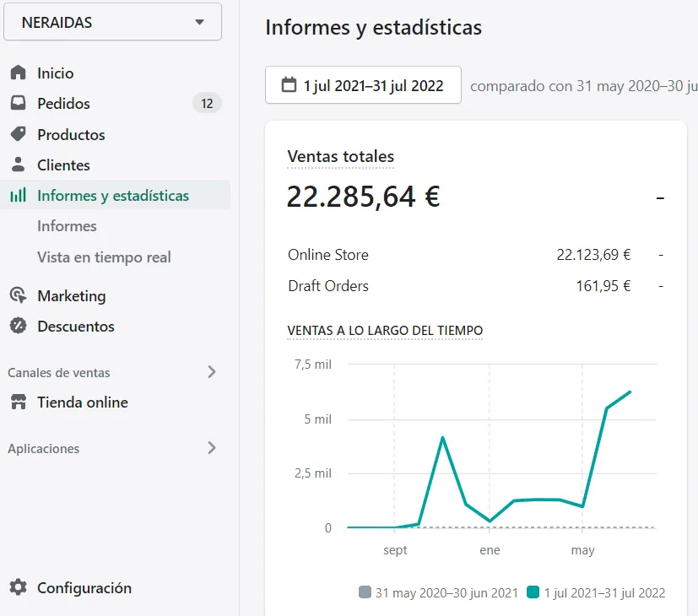Click the Inicio home icon
This screenshot has height=616, width=698.
click(18, 73)
